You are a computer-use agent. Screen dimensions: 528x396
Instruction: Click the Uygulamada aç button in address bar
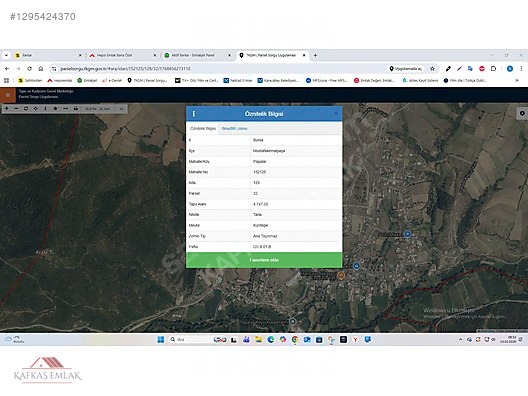[405, 69]
